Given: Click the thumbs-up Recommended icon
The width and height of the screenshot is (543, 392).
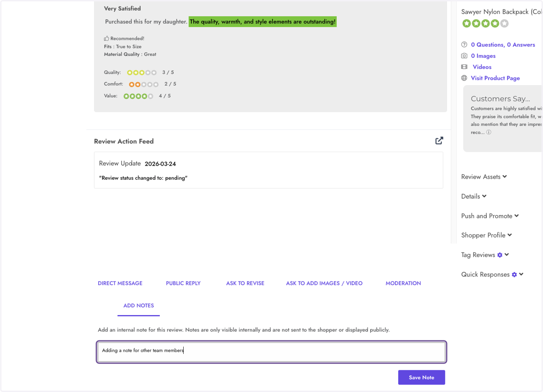Looking at the screenshot, I should pos(106,38).
